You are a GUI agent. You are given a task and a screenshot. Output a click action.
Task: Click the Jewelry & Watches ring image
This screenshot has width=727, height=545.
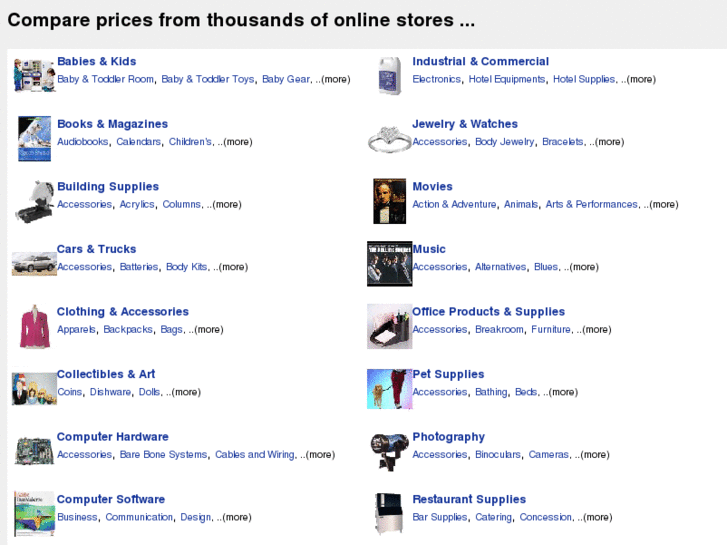pyautogui.click(x=389, y=138)
